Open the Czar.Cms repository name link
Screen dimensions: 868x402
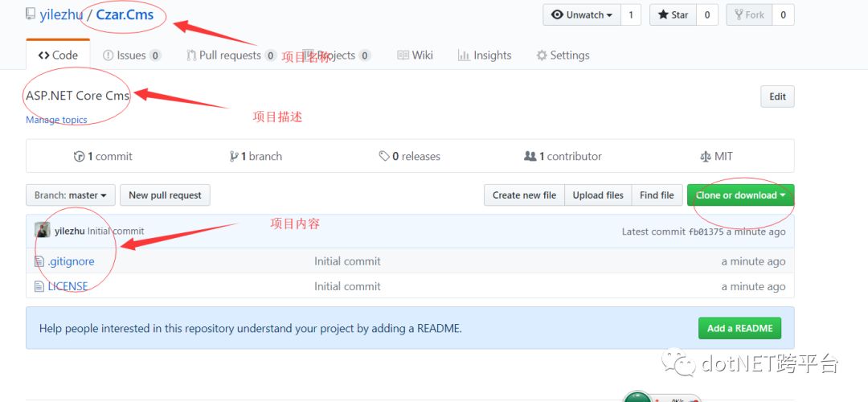point(125,14)
